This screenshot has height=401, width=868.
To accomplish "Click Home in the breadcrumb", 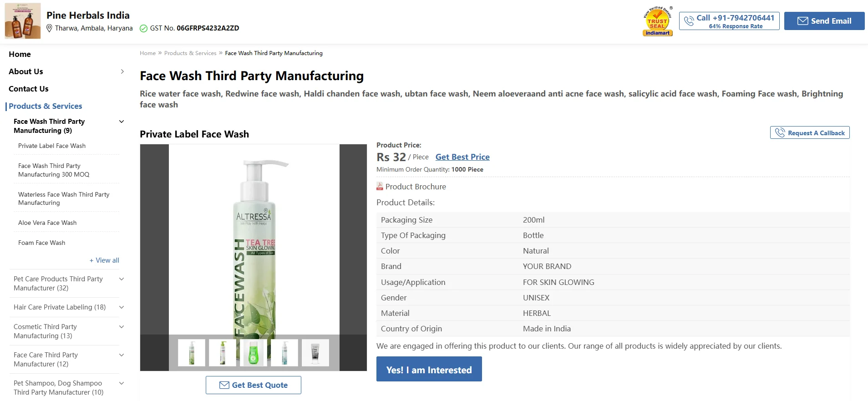I will pos(147,53).
